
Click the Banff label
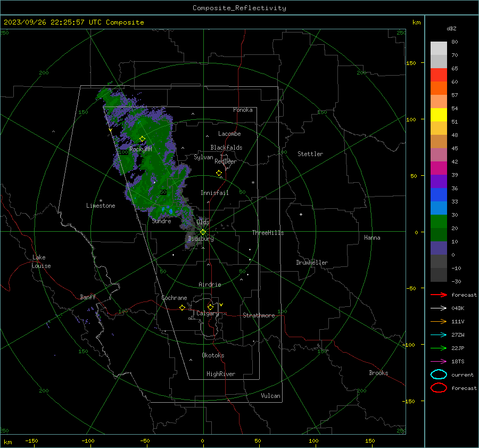pos(88,297)
